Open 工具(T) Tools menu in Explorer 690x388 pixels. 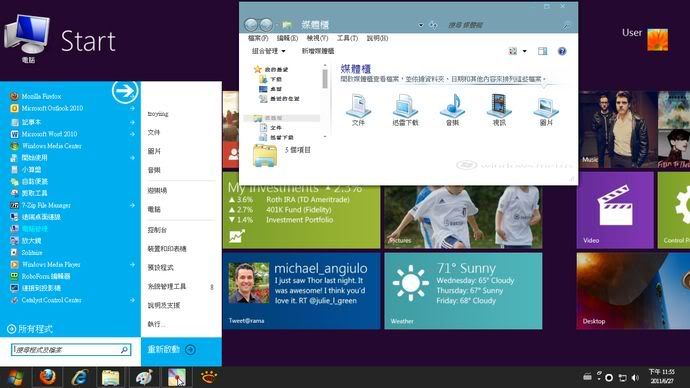coord(347,38)
